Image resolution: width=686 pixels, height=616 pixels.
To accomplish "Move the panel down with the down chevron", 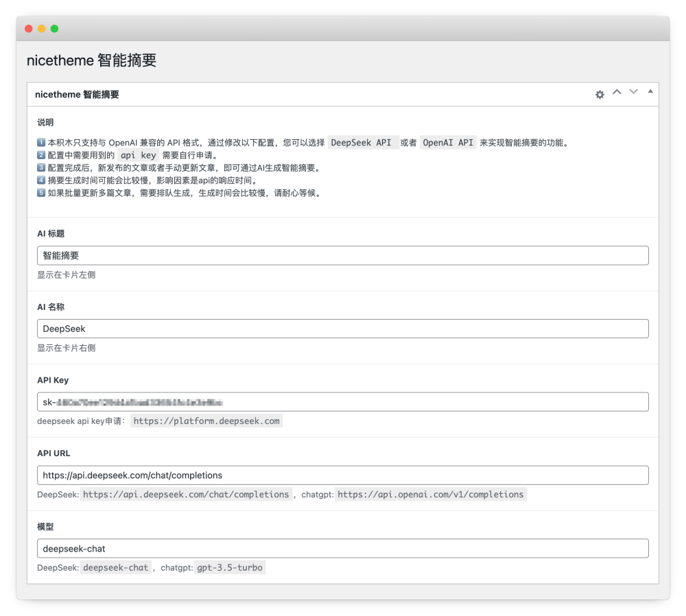I will (x=633, y=92).
